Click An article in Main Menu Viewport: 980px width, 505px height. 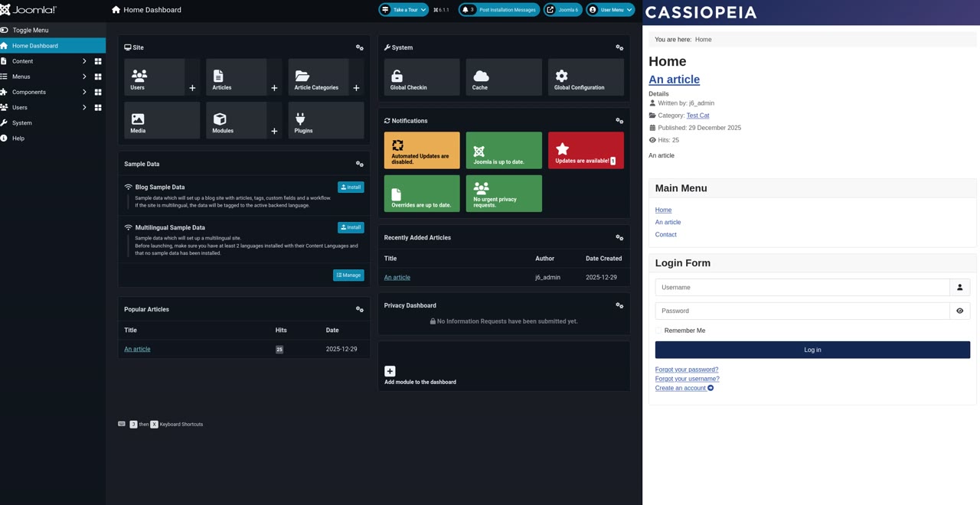668,222
